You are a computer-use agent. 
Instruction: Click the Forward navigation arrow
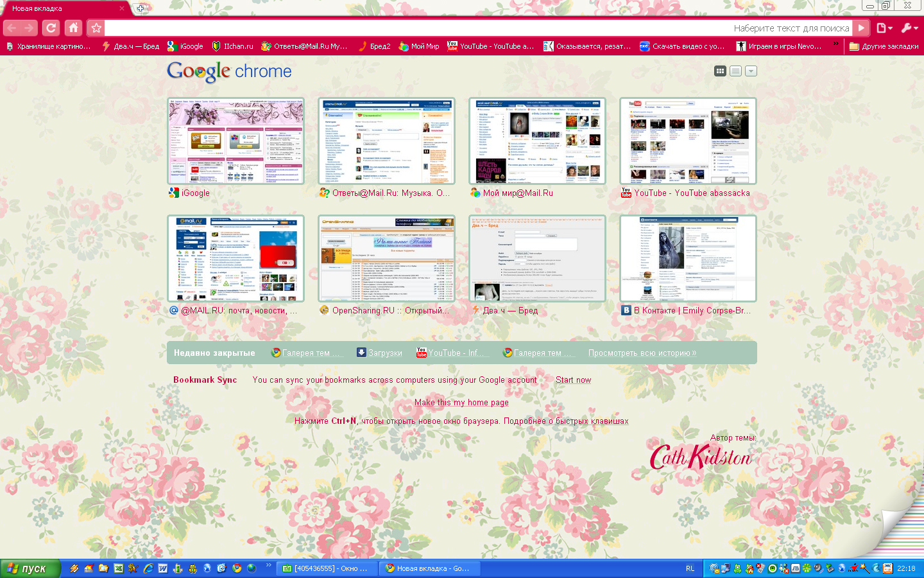(29, 28)
